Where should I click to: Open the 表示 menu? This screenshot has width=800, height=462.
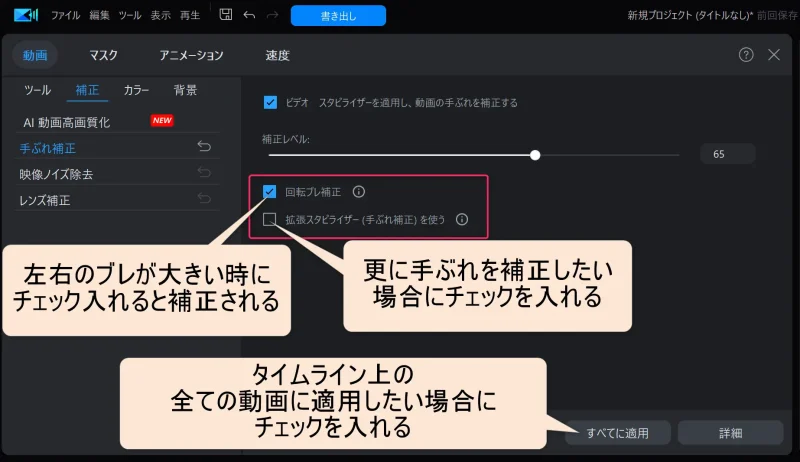point(160,15)
